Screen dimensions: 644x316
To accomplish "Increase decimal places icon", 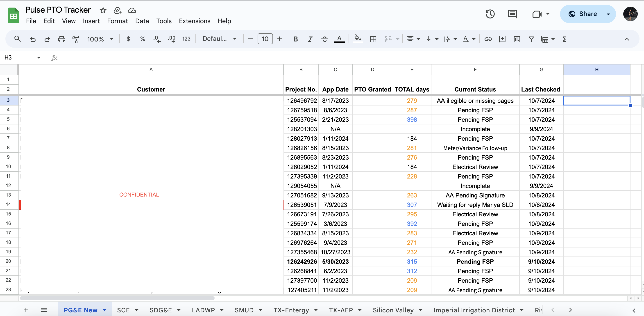I will click(x=172, y=39).
